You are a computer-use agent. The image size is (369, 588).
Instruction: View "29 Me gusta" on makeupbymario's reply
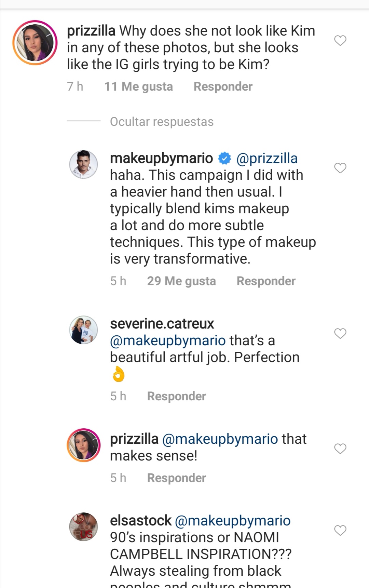(x=181, y=281)
